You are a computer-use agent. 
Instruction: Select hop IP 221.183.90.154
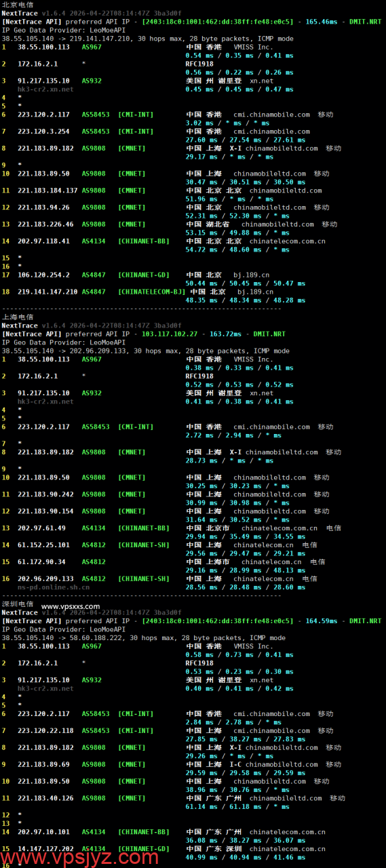45,511
